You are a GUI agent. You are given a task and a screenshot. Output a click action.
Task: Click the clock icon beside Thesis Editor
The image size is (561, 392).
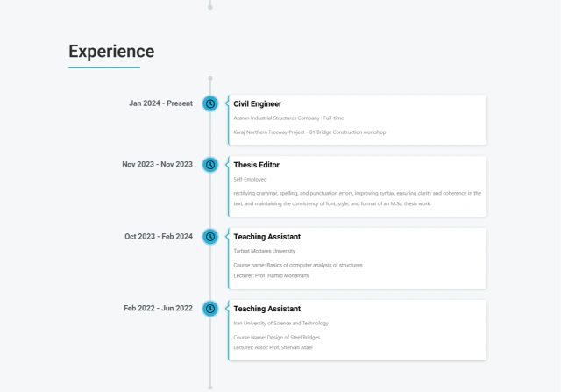(x=210, y=165)
